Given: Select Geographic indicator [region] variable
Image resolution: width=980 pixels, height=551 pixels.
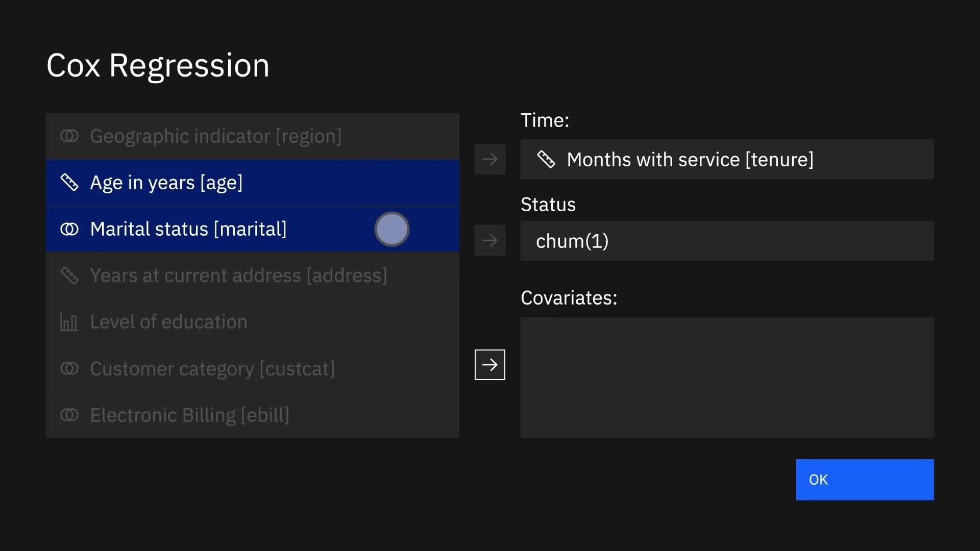Looking at the screenshot, I should pyautogui.click(x=215, y=136).
